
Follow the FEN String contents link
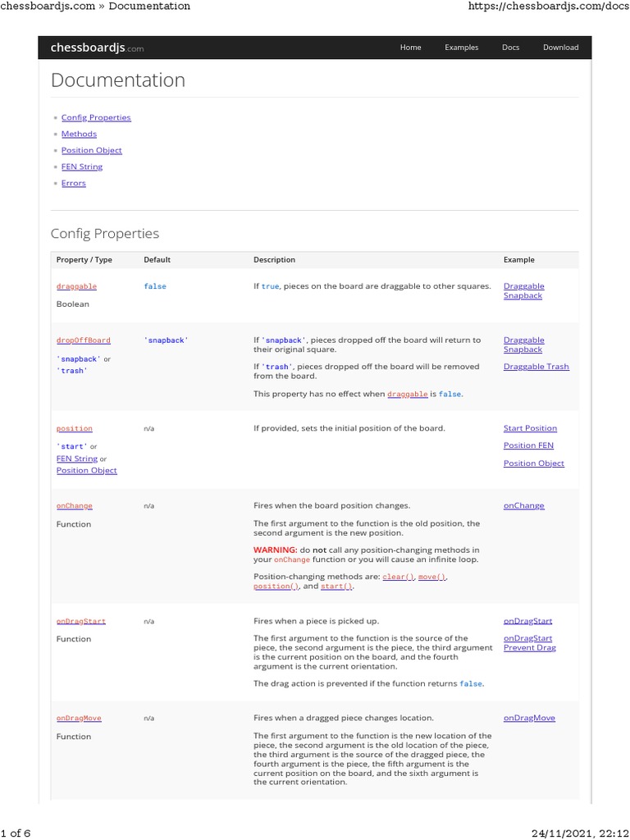(x=82, y=167)
